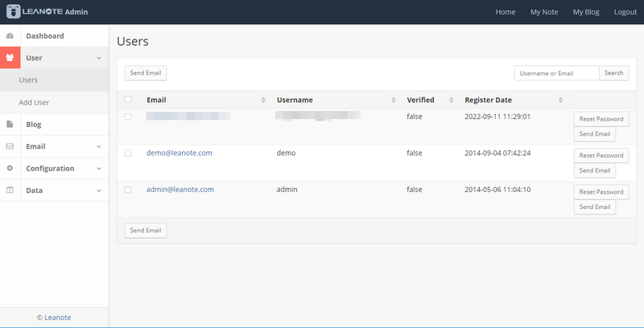This screenshot has width=644, height=328.
Task: Sort by Username column arrows
Action: pyautogui.click(x=394, y=100)
